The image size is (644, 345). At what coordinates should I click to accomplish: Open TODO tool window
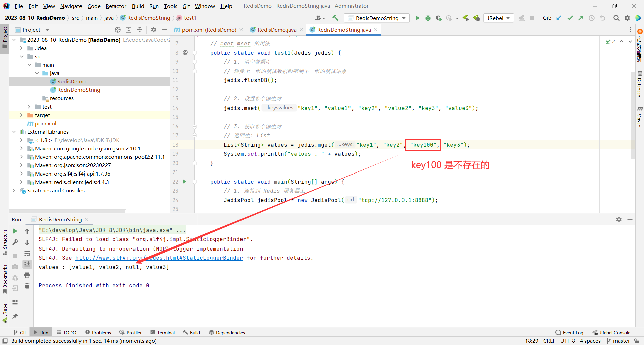point(66,333)
